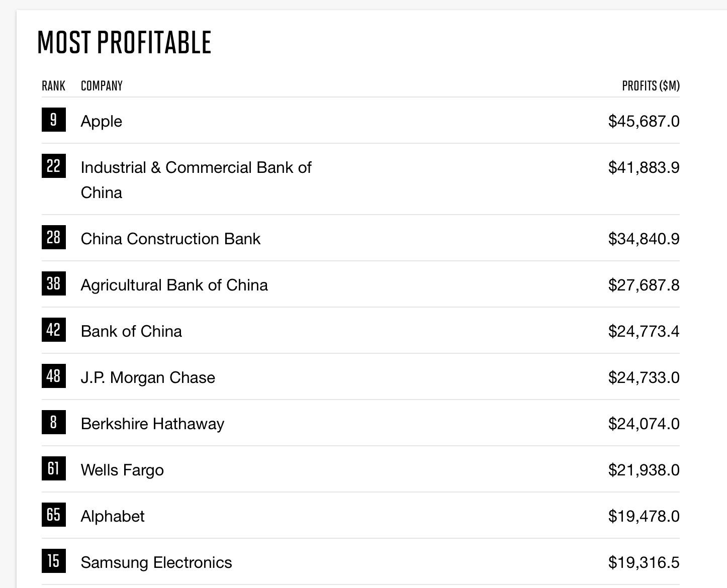Click the Apple company name
Viewport: 727px width, 588px height.
click(102, 121)
